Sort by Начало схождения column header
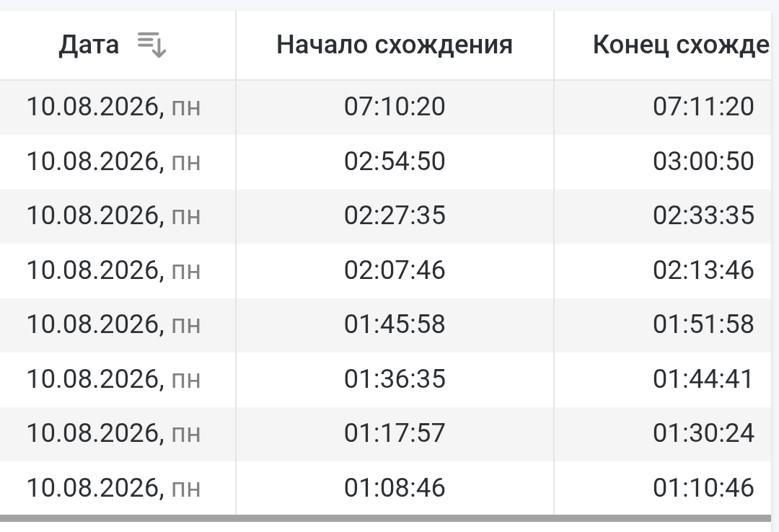 tap(395, 45)
